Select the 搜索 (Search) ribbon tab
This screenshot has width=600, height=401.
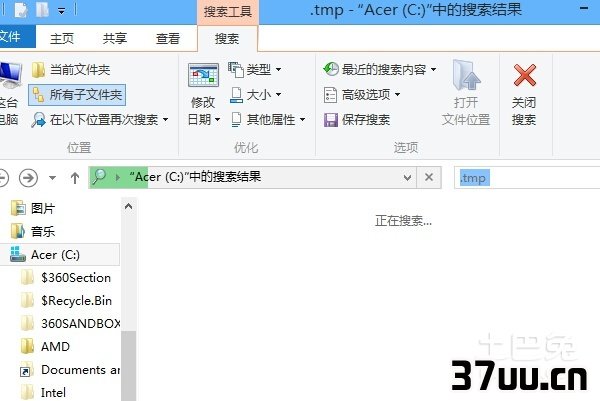(227, 38)
